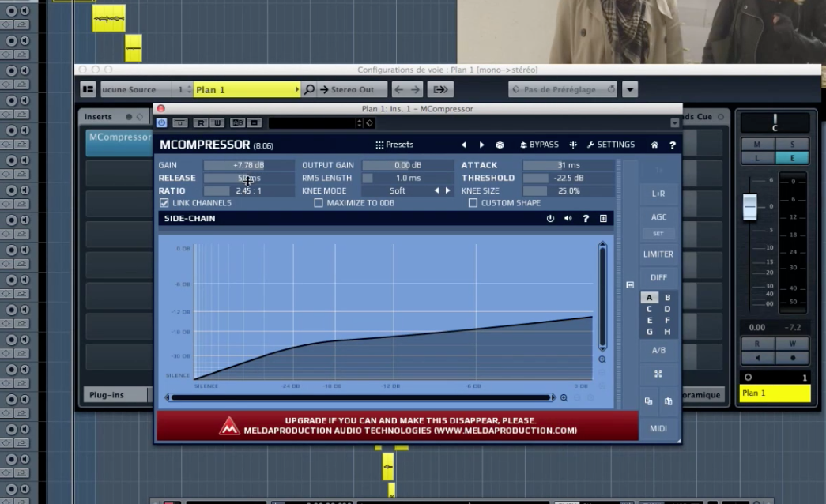Open the MCompressor help question mark

(x=673, y=145)
